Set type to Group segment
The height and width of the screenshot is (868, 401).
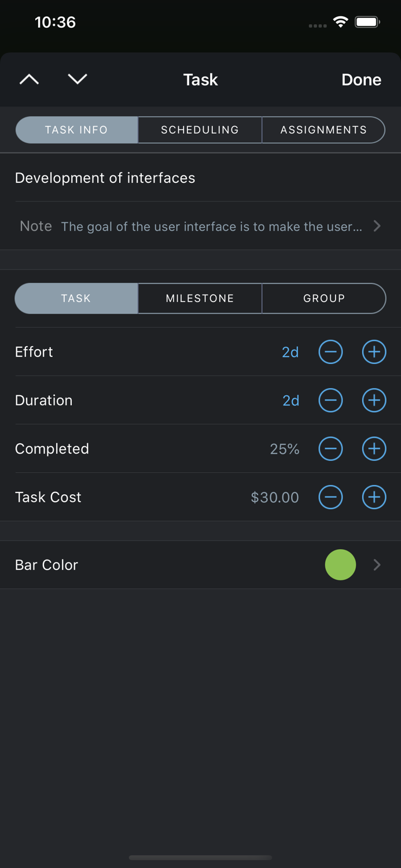324,299
